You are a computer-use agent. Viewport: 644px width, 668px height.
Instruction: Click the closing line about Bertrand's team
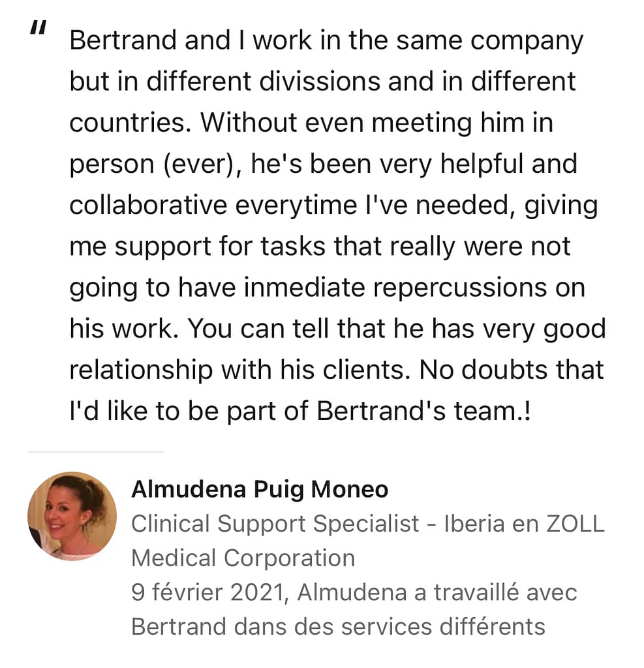point(300,412)
